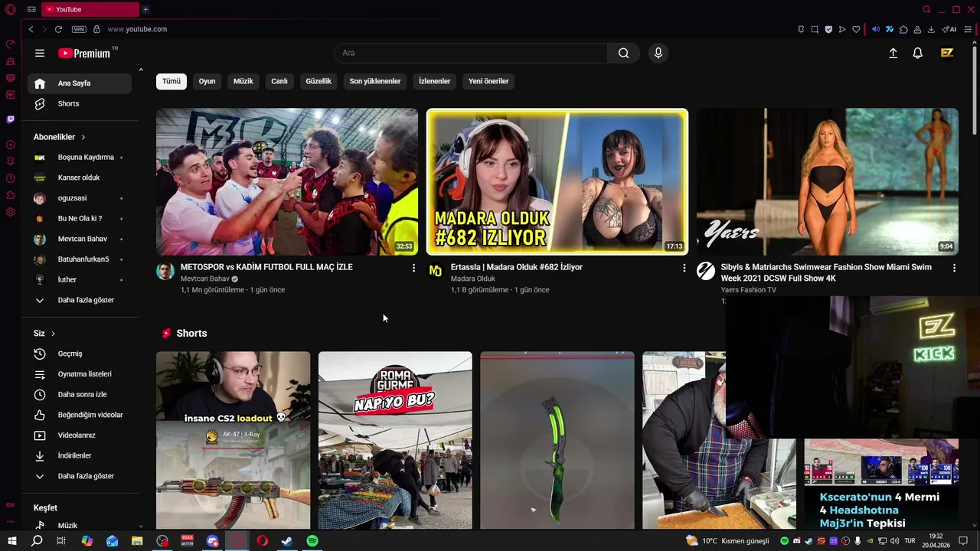980x551 pixels.
Task: Open the Siz section chevron
Action: 53,334
